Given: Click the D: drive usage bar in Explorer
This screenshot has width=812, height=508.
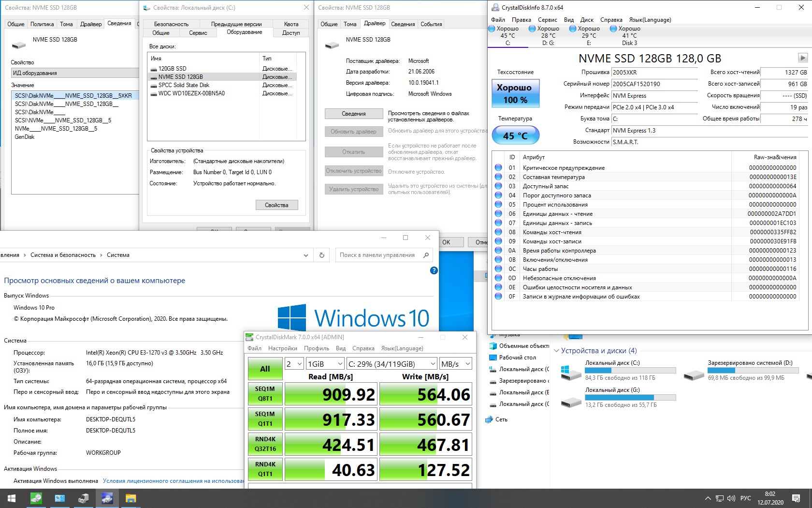Looking at the screenshot, I should (753, 371).
